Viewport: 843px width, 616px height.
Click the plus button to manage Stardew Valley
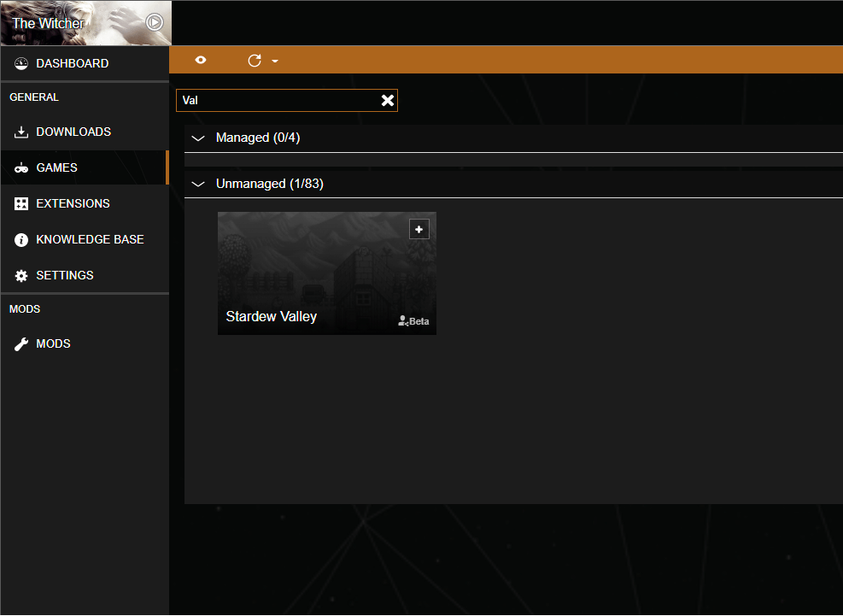coord(419,229)
